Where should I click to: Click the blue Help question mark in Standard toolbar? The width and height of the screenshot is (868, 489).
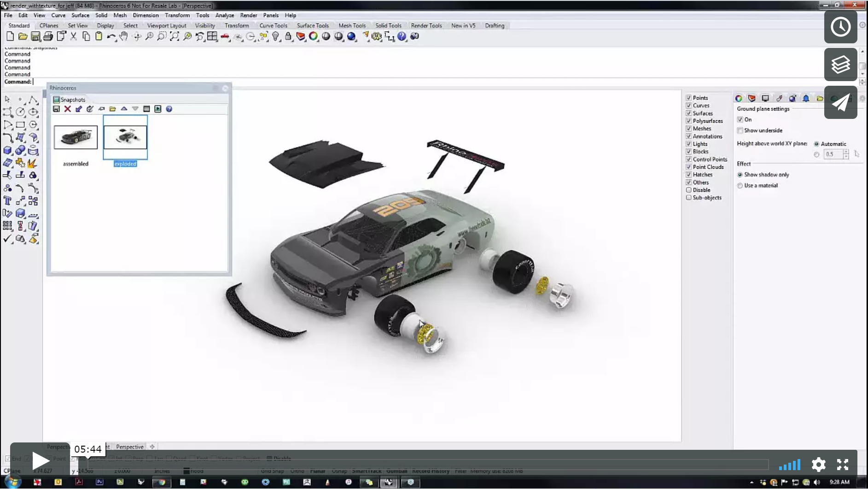tap(402, 36)
